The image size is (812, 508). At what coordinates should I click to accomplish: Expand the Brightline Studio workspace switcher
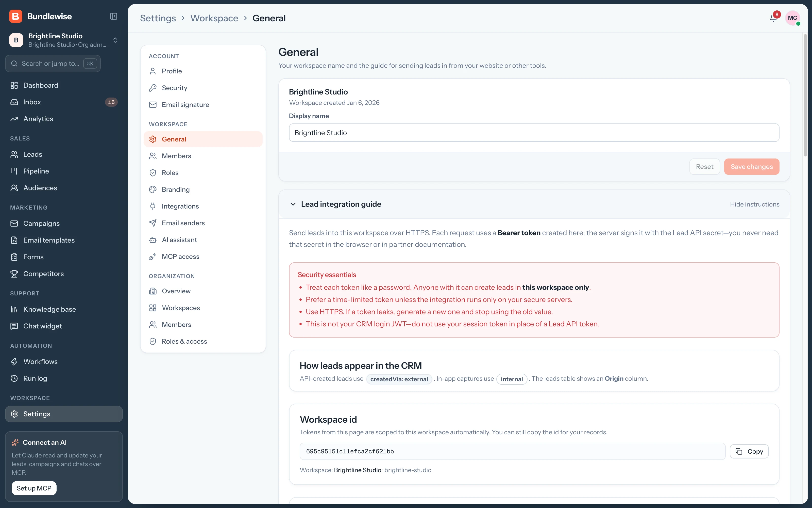[x=64, y=40]
